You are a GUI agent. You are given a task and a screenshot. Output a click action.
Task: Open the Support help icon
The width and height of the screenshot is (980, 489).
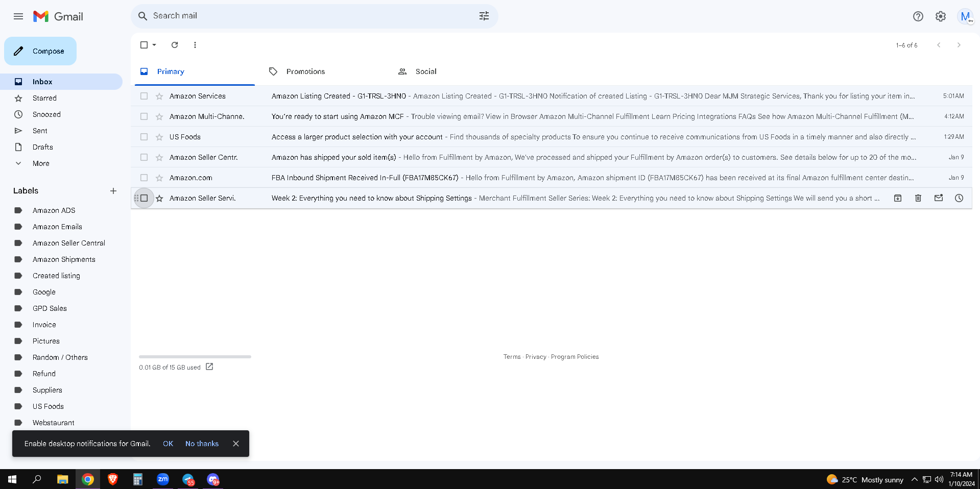pos(918,16)
